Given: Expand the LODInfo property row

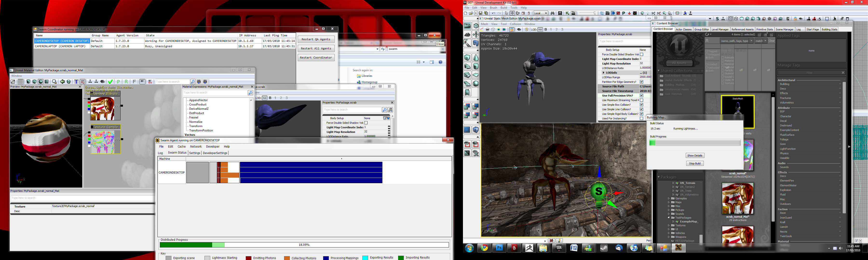Looking at the screenshot, I should click(x=604, y=73).
